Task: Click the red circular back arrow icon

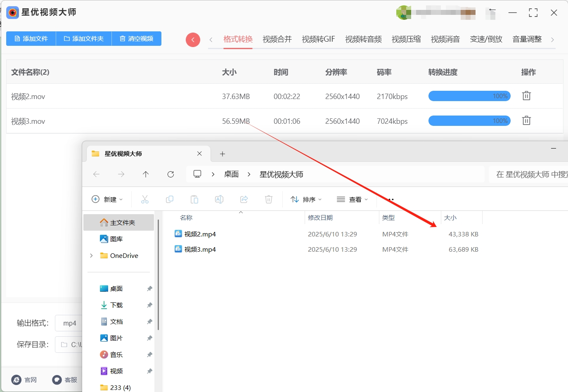Action: pyautogui.click(x=193, y=40)
